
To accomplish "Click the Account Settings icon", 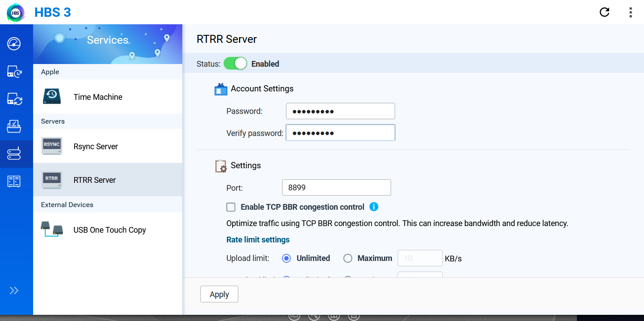I will (x=221, y=89).
